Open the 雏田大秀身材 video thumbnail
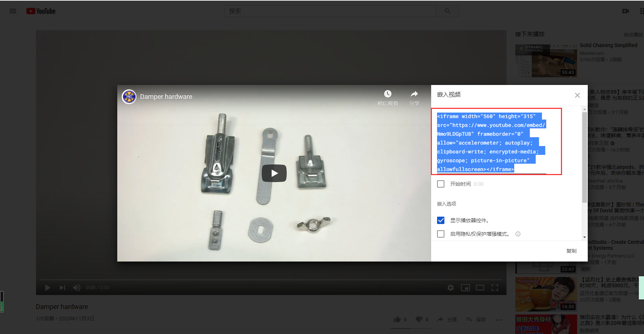 546,324
